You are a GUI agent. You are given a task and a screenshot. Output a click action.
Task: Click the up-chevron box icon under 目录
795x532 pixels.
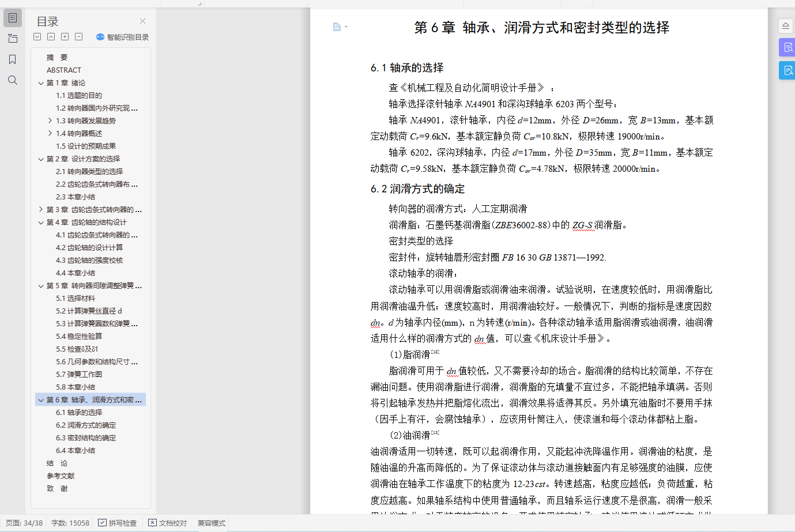[51, 37]
